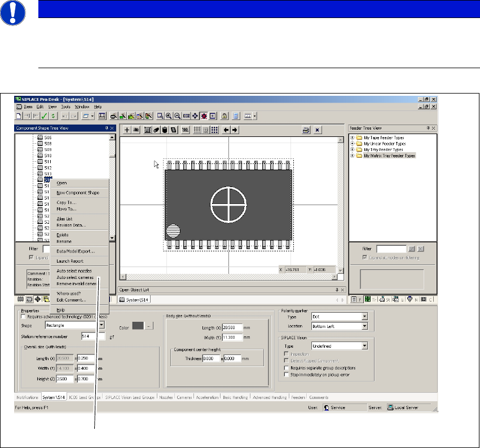
Task: Click the green checkmark toolbar icon
Action: click(x=45, y=116)
